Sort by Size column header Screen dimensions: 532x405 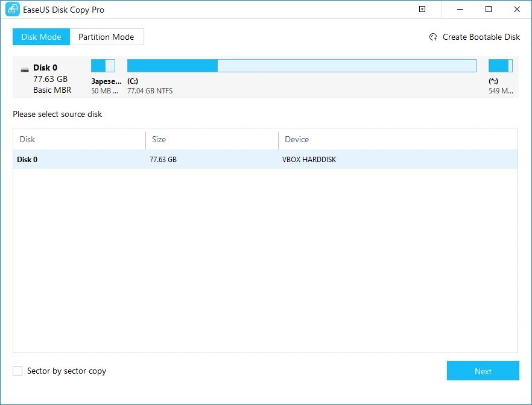point(212,139)
